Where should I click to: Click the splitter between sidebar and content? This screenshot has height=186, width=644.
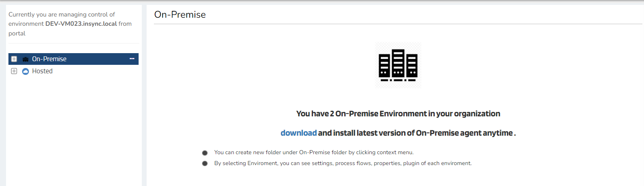pyautogui.click(x=144, y=95)
